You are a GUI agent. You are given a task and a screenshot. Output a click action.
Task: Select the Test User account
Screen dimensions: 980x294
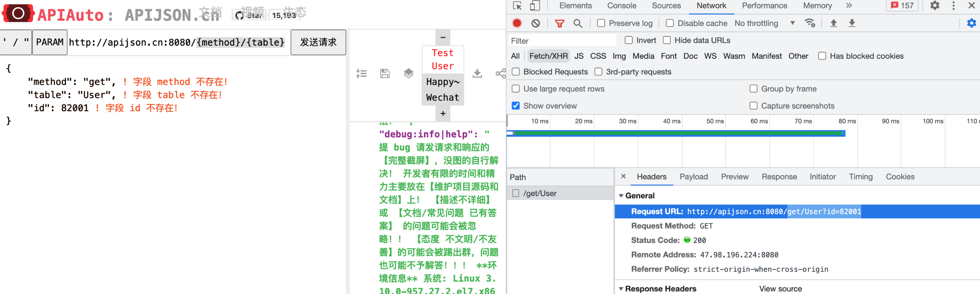click(443, 59)
